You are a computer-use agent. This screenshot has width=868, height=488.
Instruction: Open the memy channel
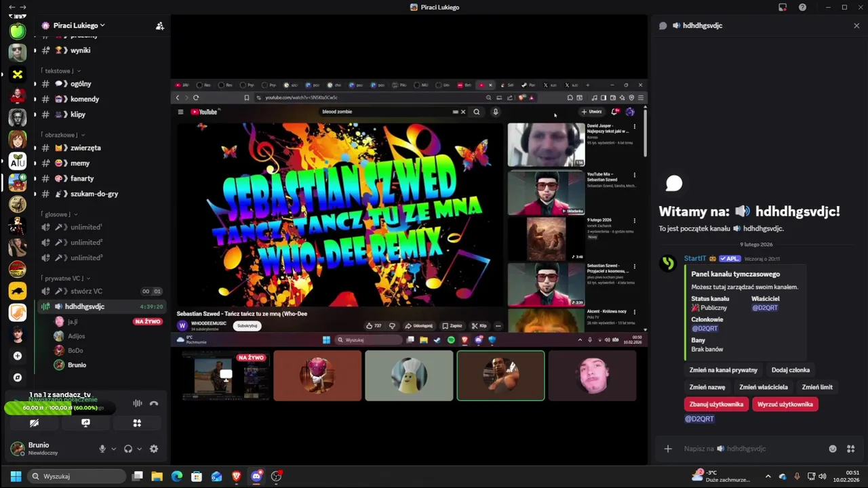pos(100,163)
